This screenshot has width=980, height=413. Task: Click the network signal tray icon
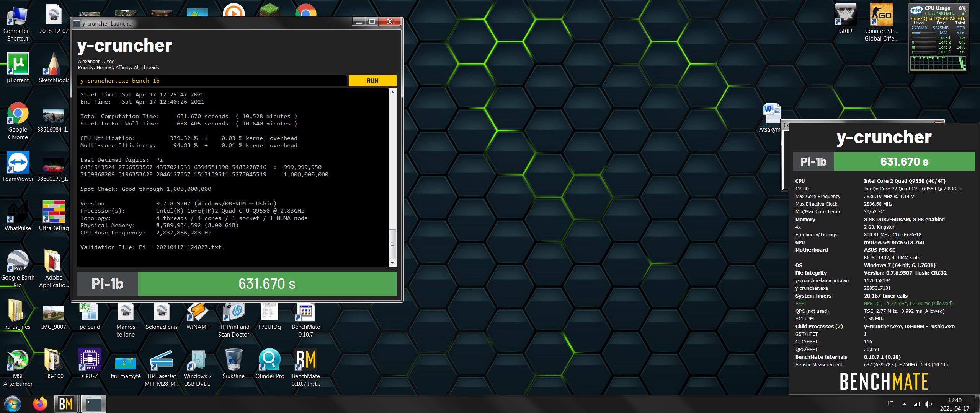pos(916,404)
